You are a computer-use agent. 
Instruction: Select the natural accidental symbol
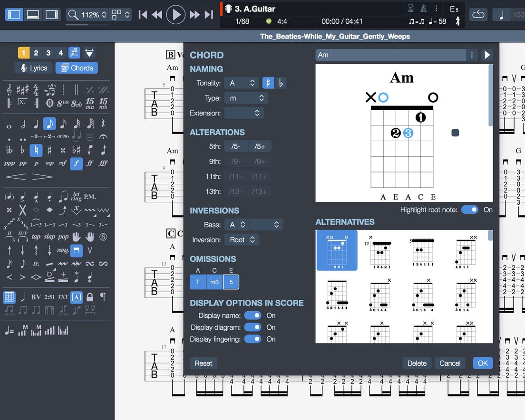36,150
